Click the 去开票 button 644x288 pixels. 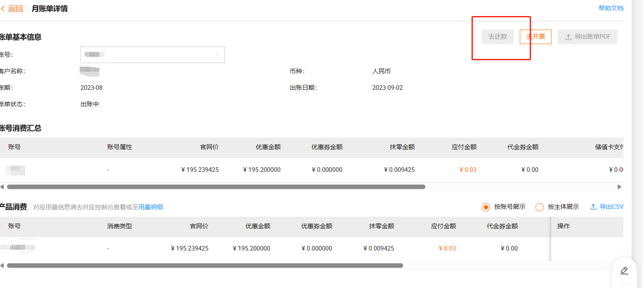point(535,37)
